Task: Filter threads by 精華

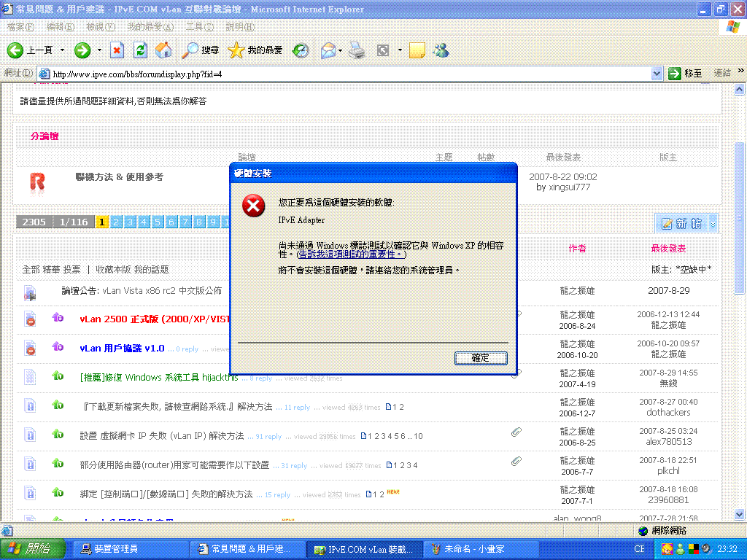Action: pos(52,270)
